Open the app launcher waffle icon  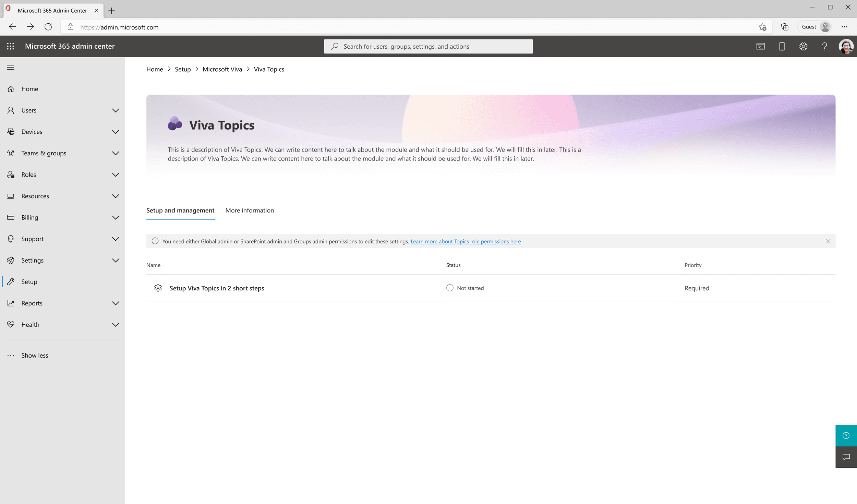(x=11, y=46)
